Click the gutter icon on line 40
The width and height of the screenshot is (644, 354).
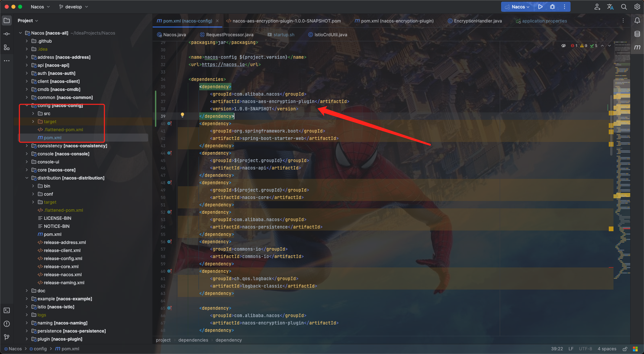click(169, 123)
